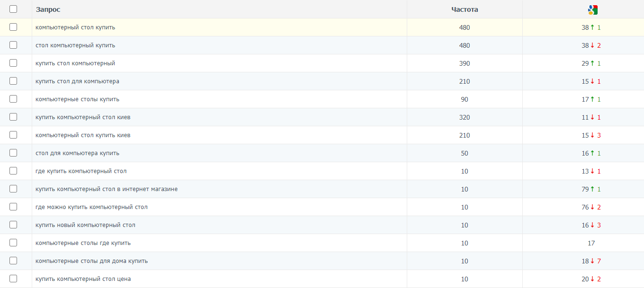This screenshot has width=644, height=288.
Task: Click position 29 for купить стол компьютерный
Action: pos(585,63)
